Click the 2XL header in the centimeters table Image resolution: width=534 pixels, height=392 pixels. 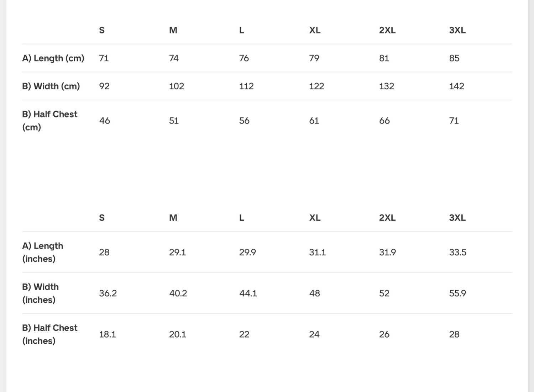click(x=387, y=30)
